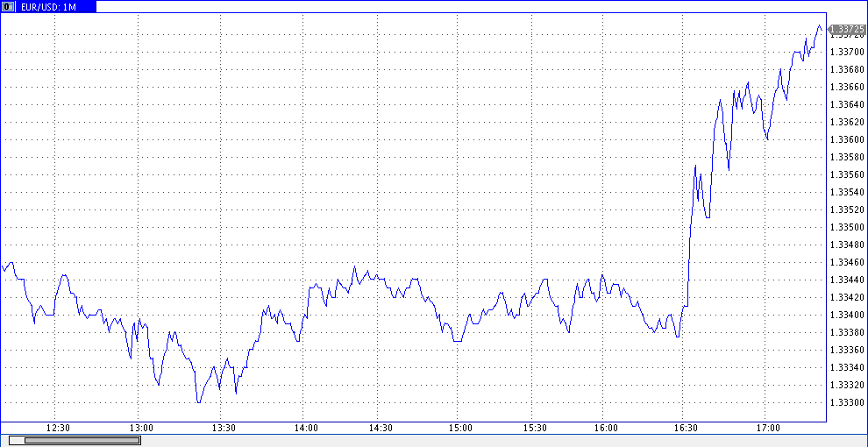Viewport: 868px width, 447px height.
Task: Click the 1.33680 price axis label
Action: click(848, 70)
